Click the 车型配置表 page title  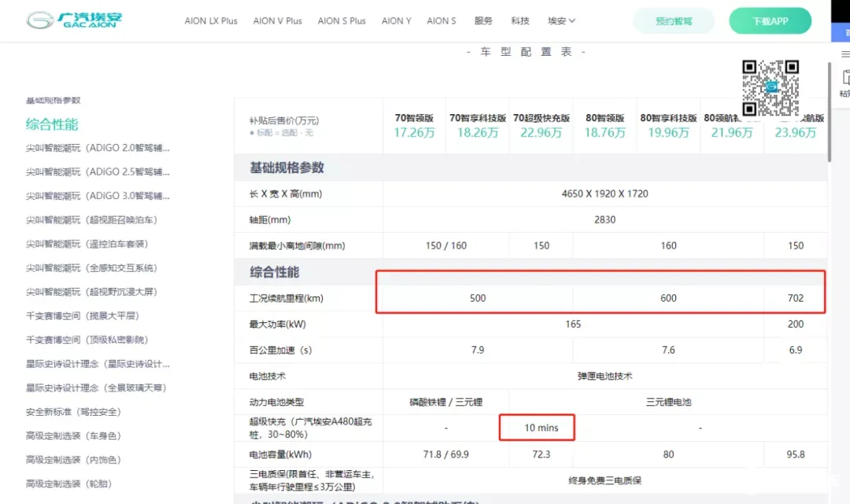pos(526,52)
